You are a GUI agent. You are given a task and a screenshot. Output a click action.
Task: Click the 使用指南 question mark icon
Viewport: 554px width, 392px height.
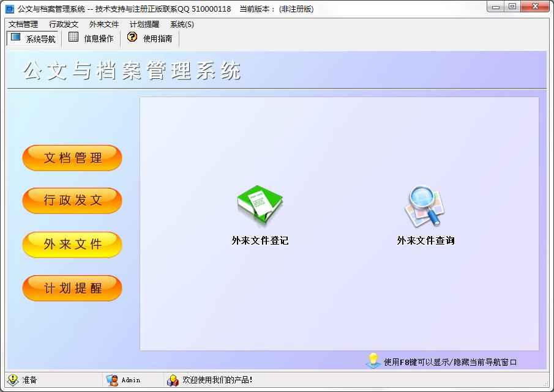pos(132,37)
